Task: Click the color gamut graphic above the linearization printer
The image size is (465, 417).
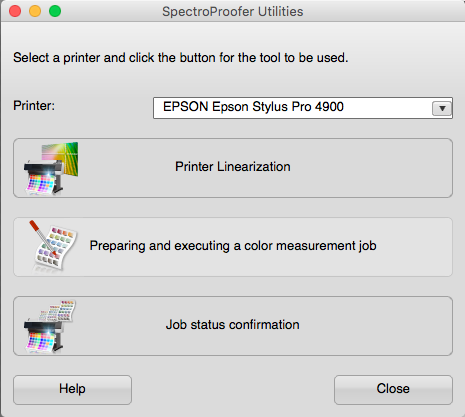Action: tap(60, 157)
